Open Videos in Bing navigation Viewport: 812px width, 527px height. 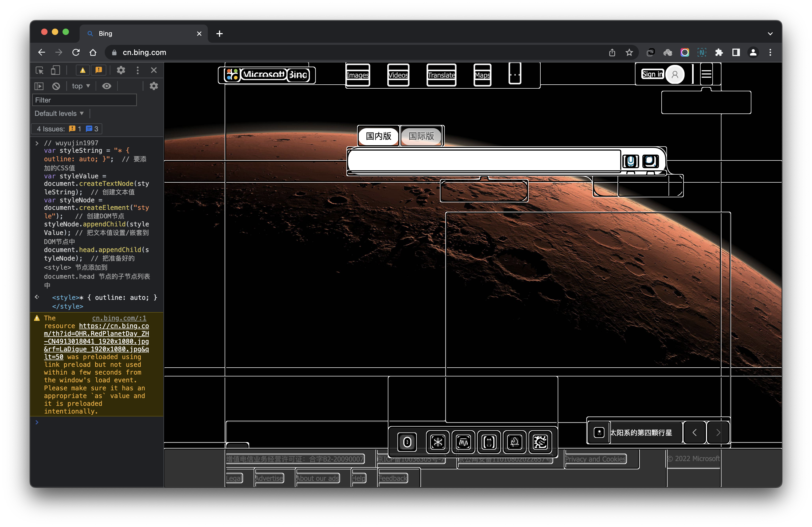click(x=398, y=75)
